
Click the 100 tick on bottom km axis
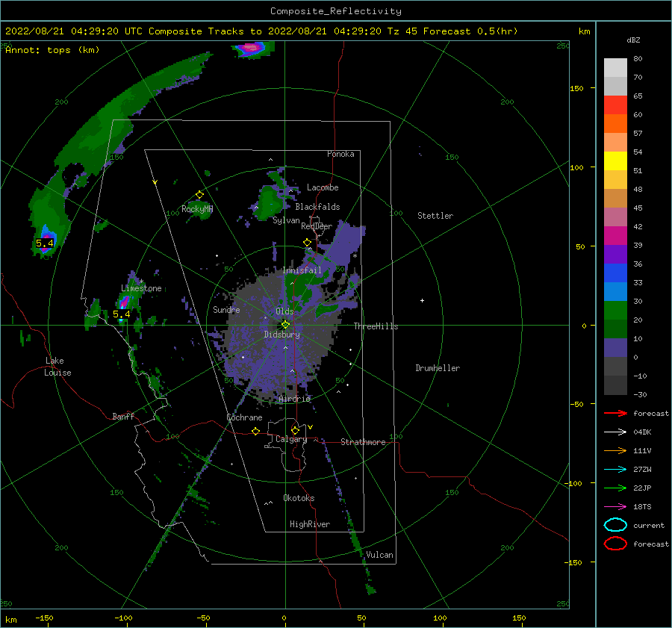tap(440, 618)
